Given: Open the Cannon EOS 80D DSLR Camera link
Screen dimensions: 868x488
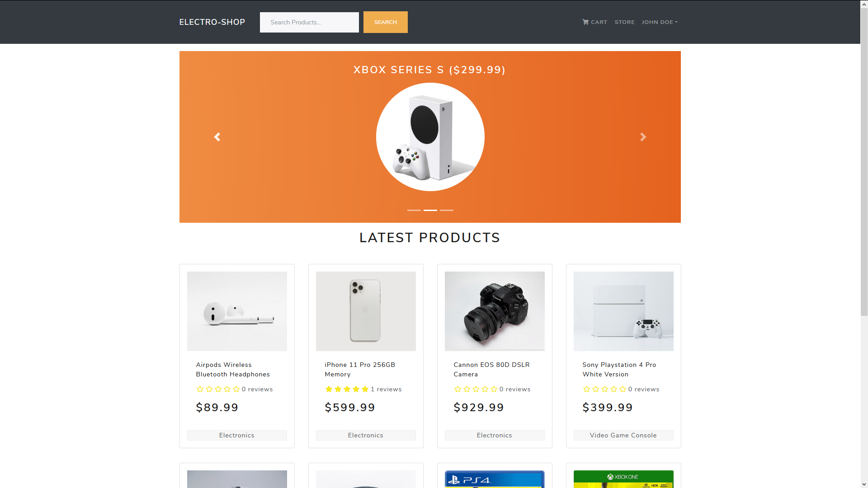Looking at the screenshot, I should click(491, 370).
